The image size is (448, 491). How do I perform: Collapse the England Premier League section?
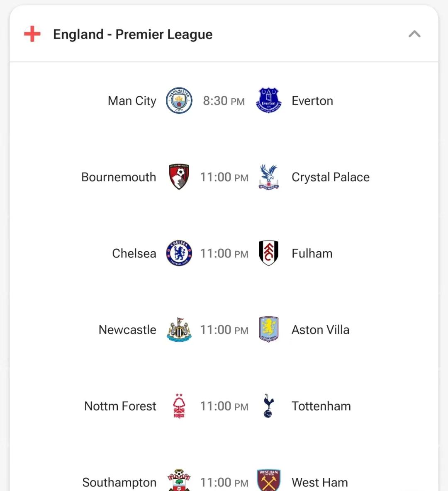(x=414, y=34)
